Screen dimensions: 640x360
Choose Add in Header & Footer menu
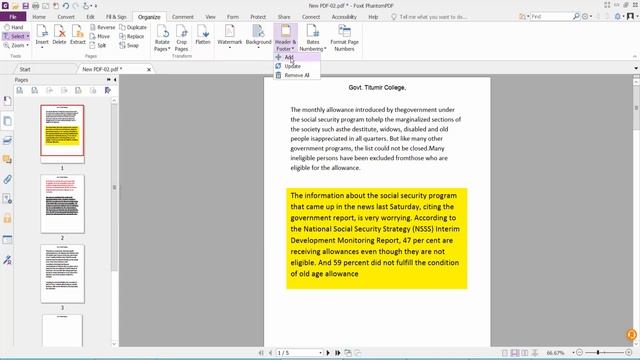[297, 57]
